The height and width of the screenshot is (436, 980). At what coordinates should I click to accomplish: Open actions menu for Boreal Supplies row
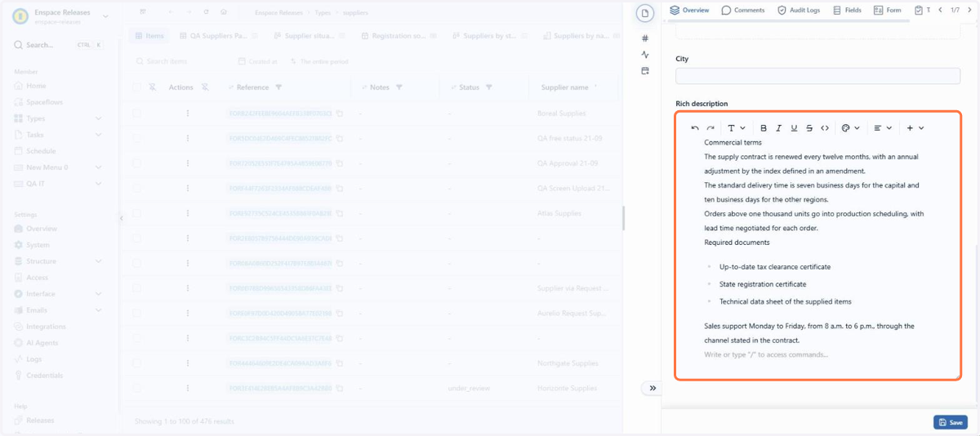pyautogui.click(x=188, y=113)
